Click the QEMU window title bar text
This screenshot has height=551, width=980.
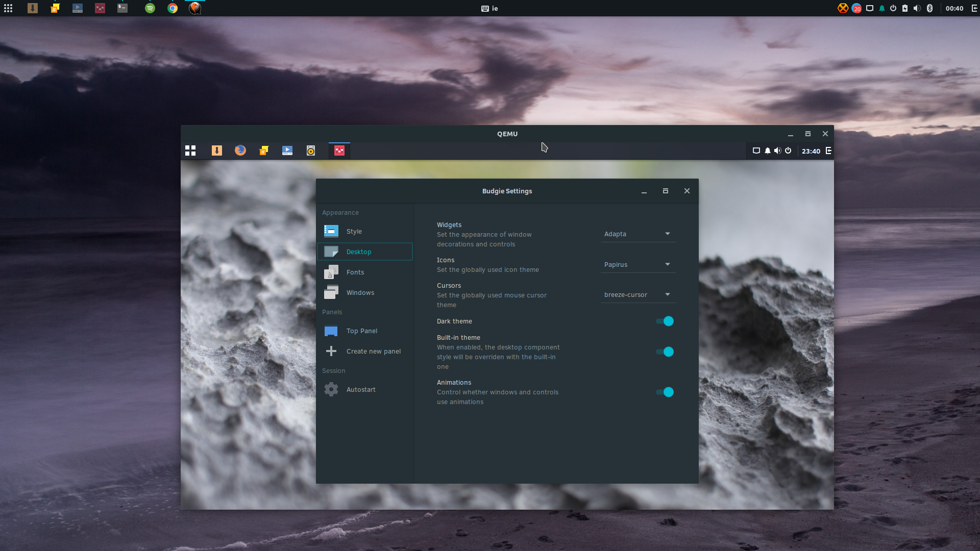pyautogui.click(x=507, y=134)
